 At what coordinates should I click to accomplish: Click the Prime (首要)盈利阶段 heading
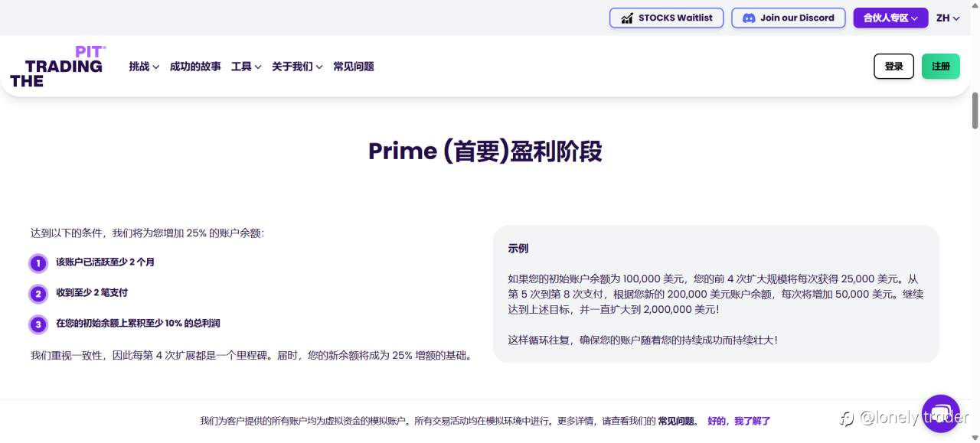pyautogui.click(x=485, y=151)
